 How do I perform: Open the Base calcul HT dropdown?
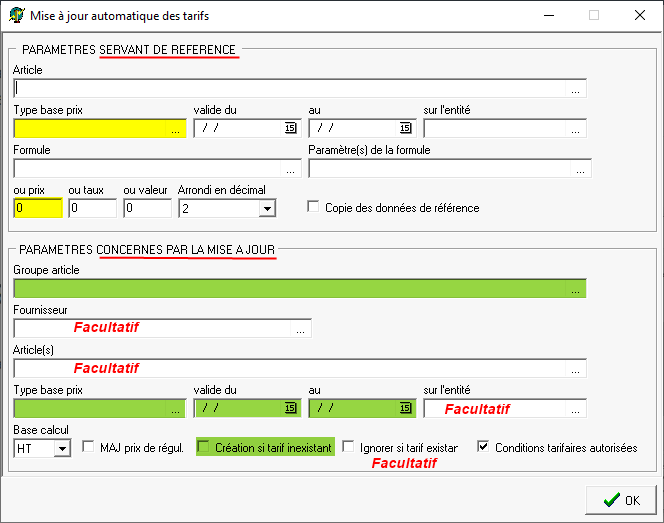pyautogui.click(x=62, y=449)
